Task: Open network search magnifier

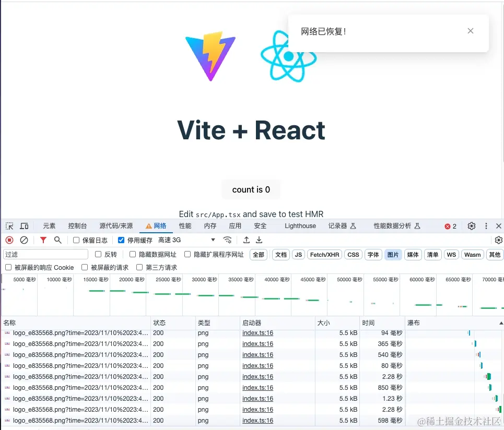Action: (x=58, y=240)
